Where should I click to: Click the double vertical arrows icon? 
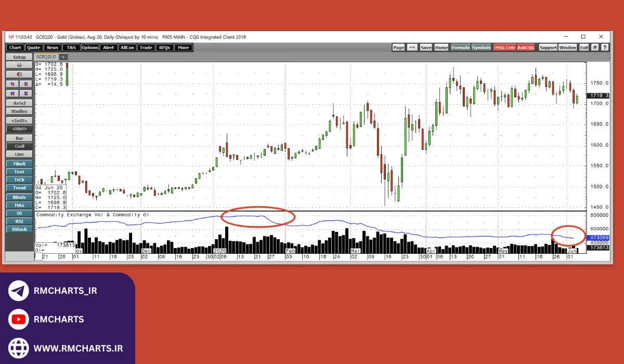coord(26,93)
